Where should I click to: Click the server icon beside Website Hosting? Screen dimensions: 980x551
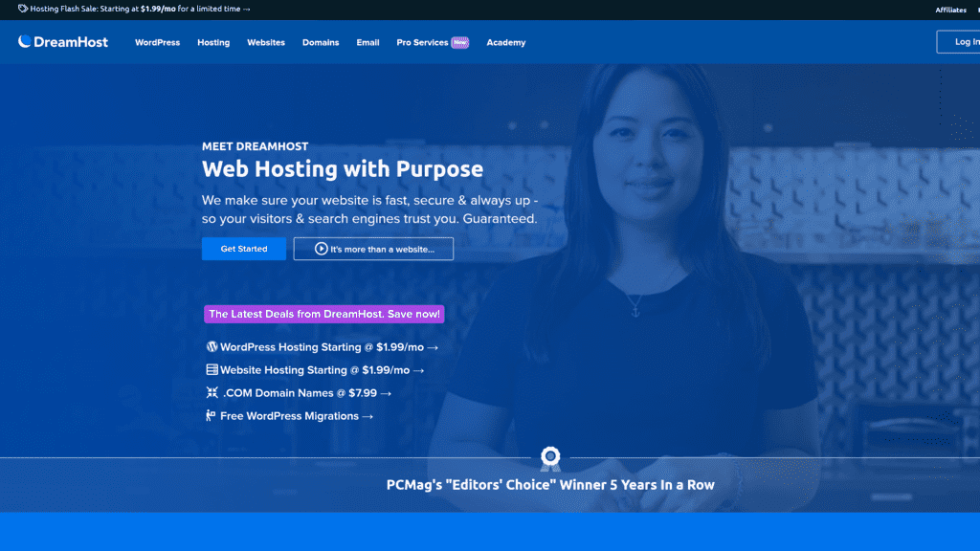(x=212, y=370)
